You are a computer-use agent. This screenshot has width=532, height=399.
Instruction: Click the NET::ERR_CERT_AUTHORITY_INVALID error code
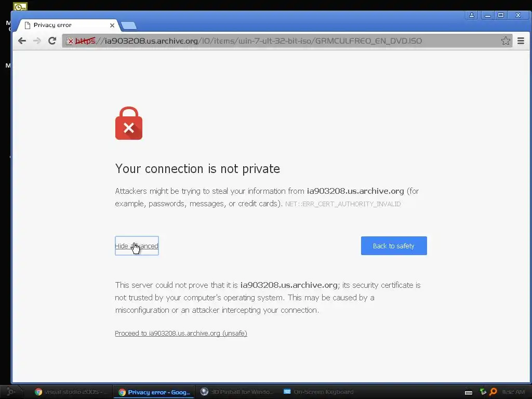click(343, 204)
